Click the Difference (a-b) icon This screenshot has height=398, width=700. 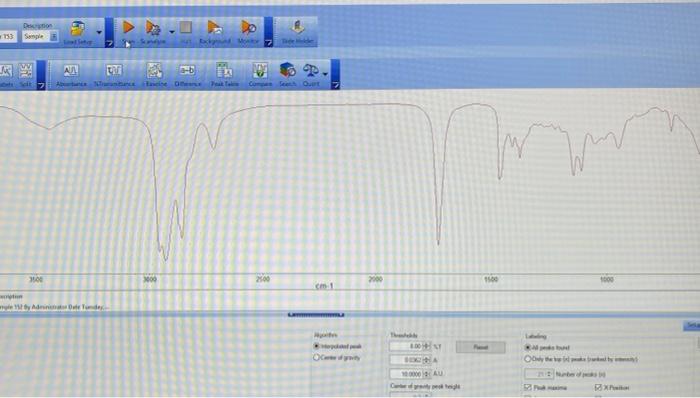(x=187, y=70)
